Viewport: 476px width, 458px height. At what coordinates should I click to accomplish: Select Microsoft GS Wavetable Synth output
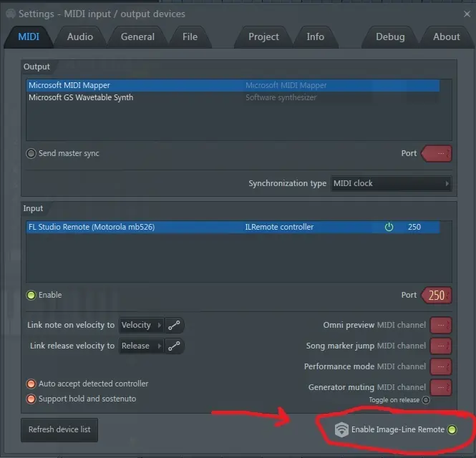click(233, 97)
